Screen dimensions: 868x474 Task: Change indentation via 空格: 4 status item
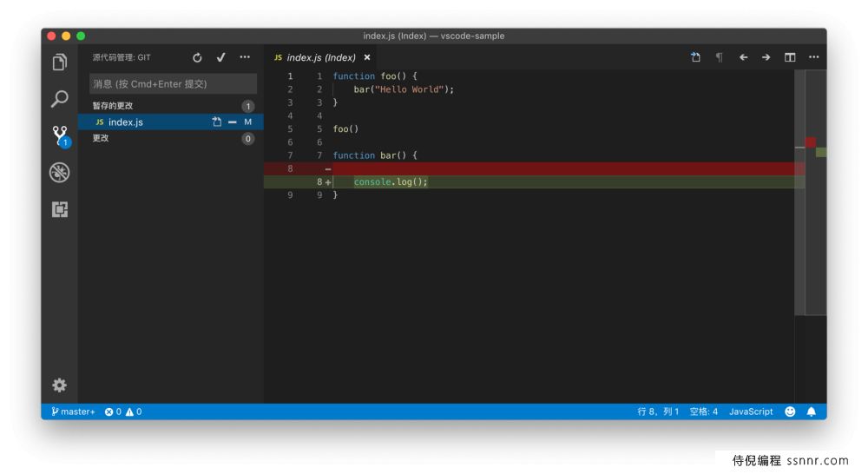(x=704, y=411)
